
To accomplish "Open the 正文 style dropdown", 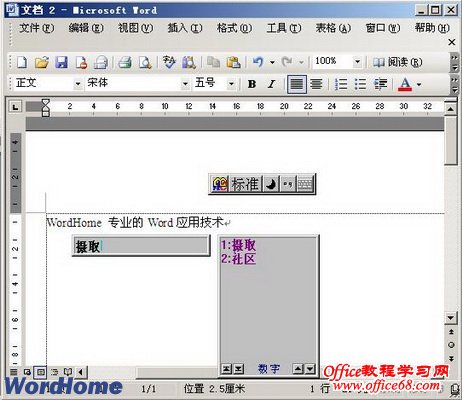I will 78,84.
